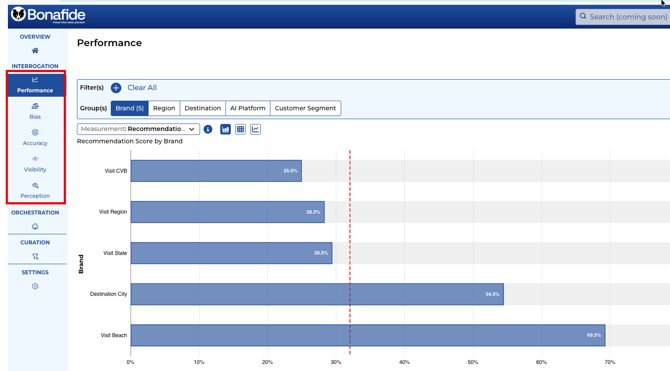Open the Visibility eye icon page

point(35,164)
